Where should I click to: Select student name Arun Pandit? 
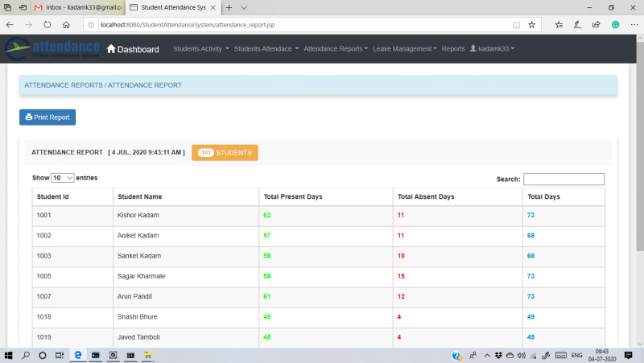point(134,296)
